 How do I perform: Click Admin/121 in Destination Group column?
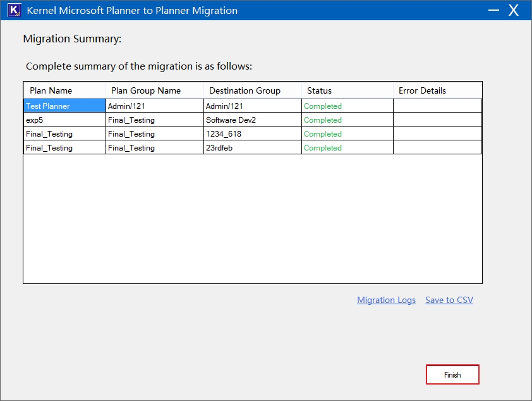click(x=253, y=106)
